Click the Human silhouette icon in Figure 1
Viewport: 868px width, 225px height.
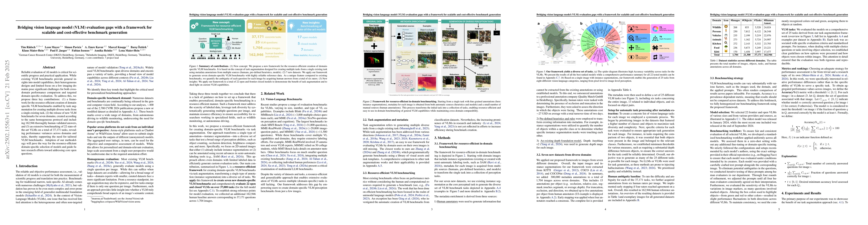tap(229, 38)
